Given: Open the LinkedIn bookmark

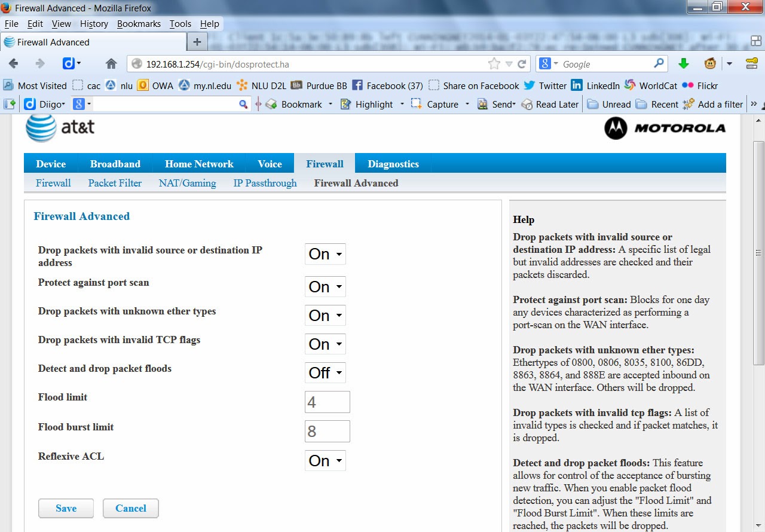Looking at the screenshot, I should (595, 85).
